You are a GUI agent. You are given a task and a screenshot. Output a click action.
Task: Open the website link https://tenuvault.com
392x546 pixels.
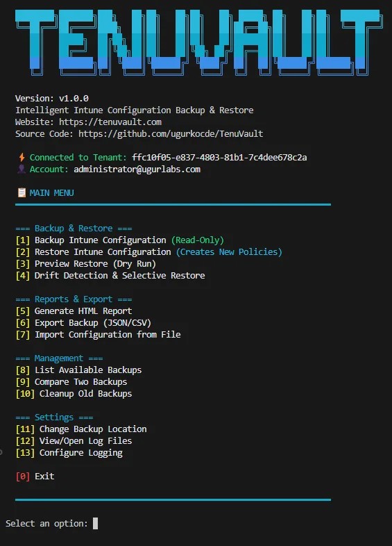[110, 122]
